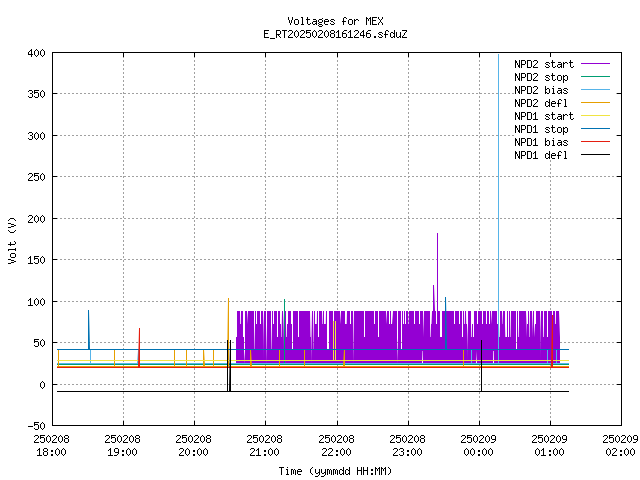Click the red spike just after 01:00
Image resolution: width=640 pixels, height=480 pixels.
click(x=552, y=341)
